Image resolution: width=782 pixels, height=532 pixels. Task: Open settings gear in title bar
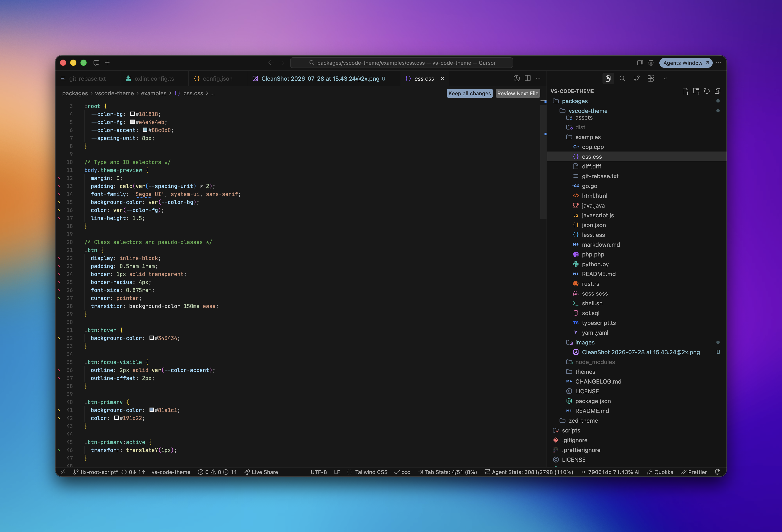[651, 63]
